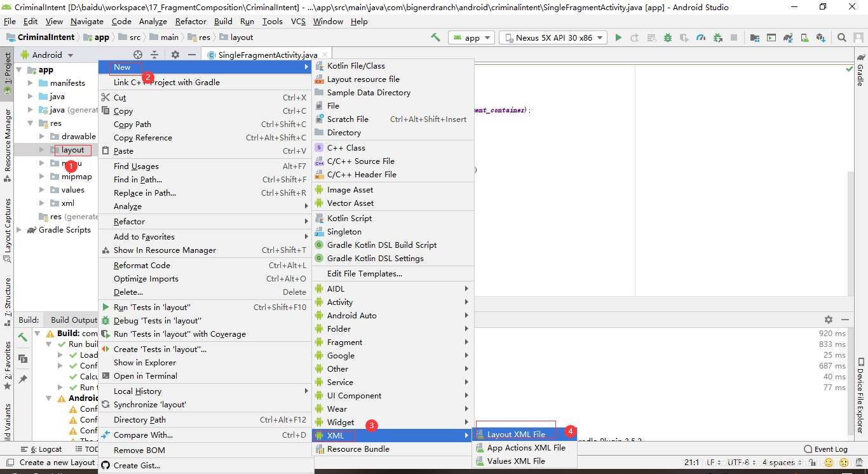The image size is (868, 474).
Task: Toggle the 1: Project tool window button
Action: (7, 73)
